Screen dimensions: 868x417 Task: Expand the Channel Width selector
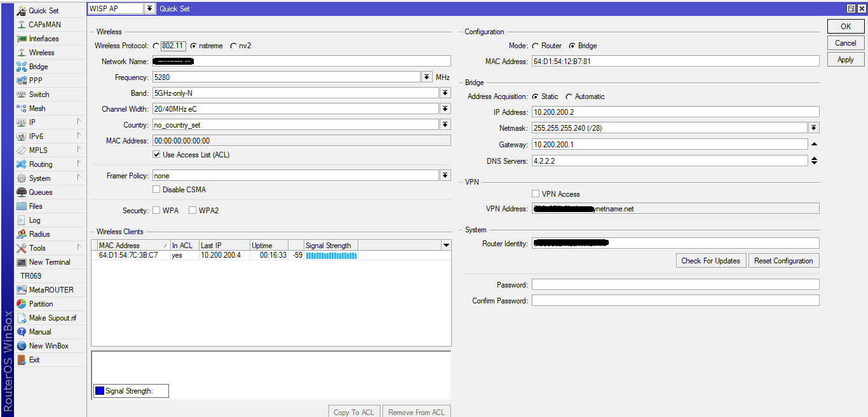445,109
